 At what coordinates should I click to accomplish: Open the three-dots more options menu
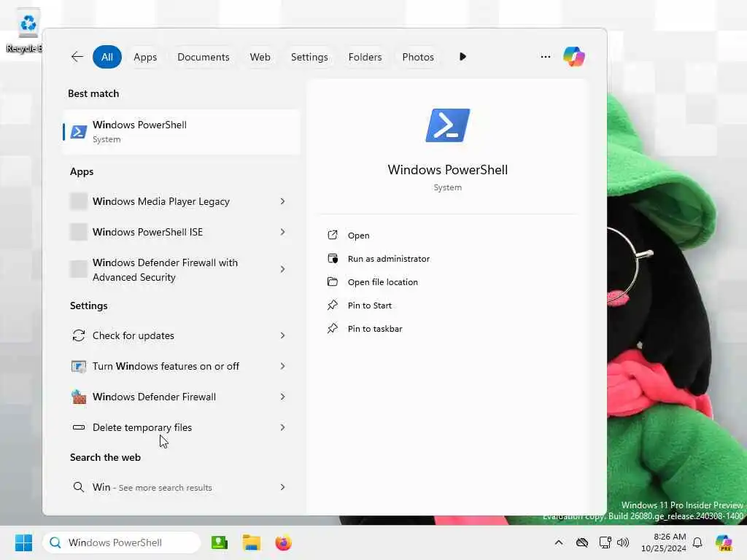pos(546,57)
